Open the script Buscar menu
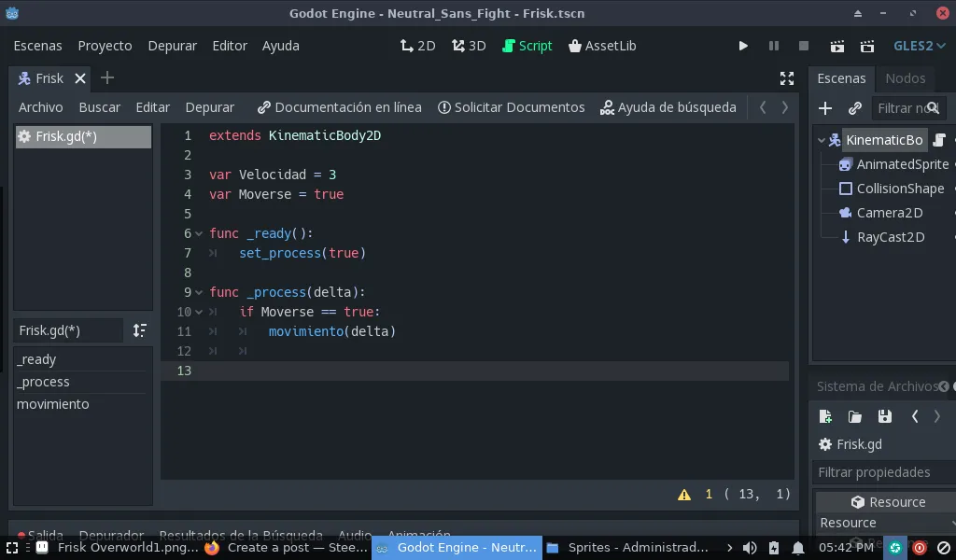 [x=99, y=107]
